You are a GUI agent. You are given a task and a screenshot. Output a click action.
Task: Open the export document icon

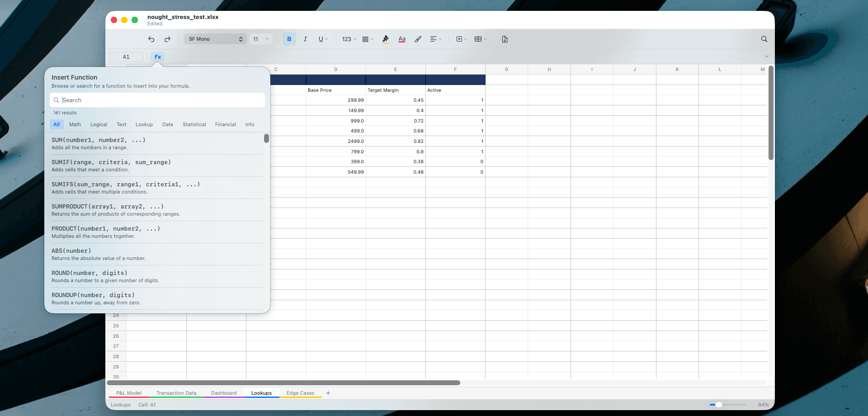point(505,39)
